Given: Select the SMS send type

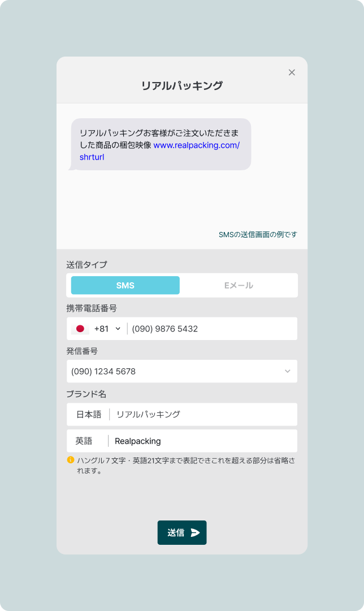Looking at the screenshot, I should (125, 285).
